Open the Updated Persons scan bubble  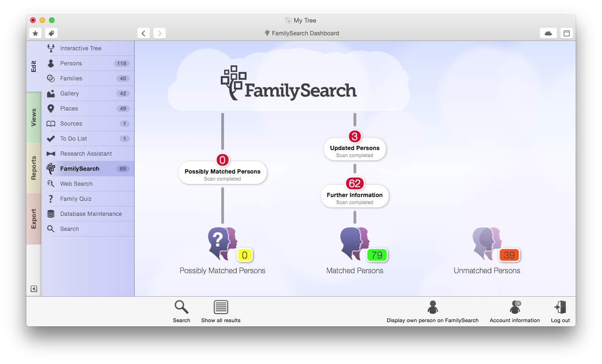click(355, 150)
